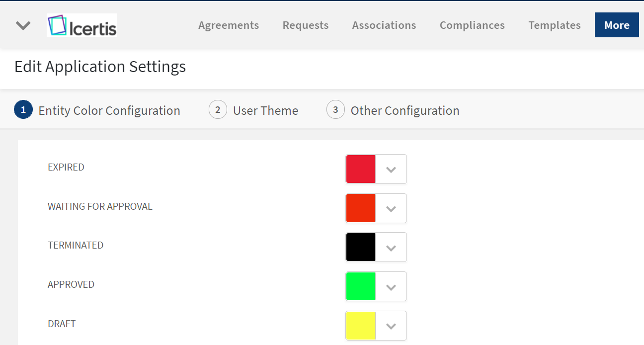
Task: Open the Templates menu
Action: pyautogui.click(x=555, y=25)
